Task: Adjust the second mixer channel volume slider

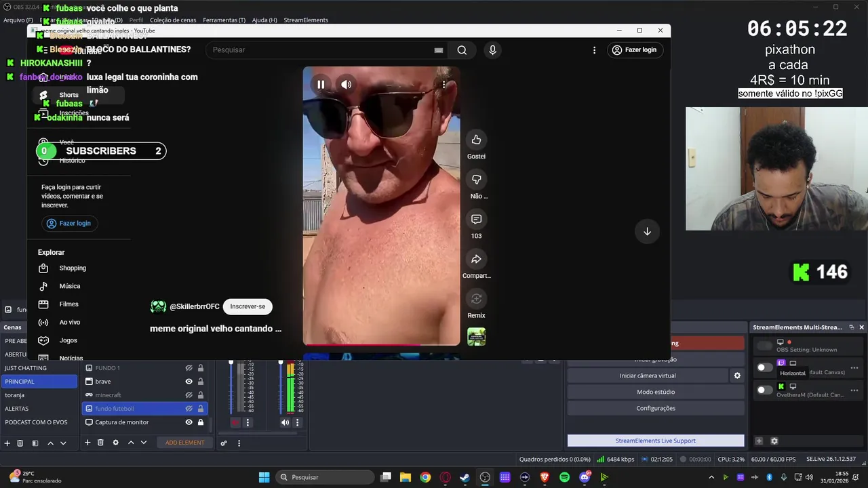Action: 281,387
